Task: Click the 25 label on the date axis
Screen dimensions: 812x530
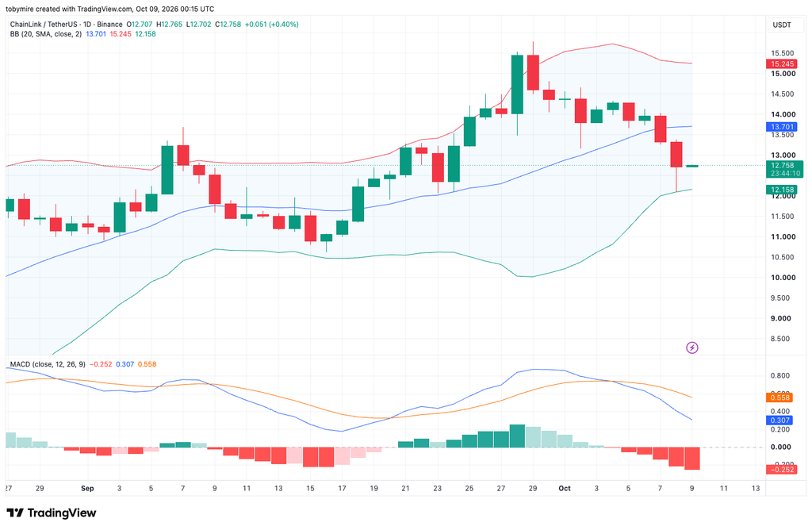Action: pos(469,489)
